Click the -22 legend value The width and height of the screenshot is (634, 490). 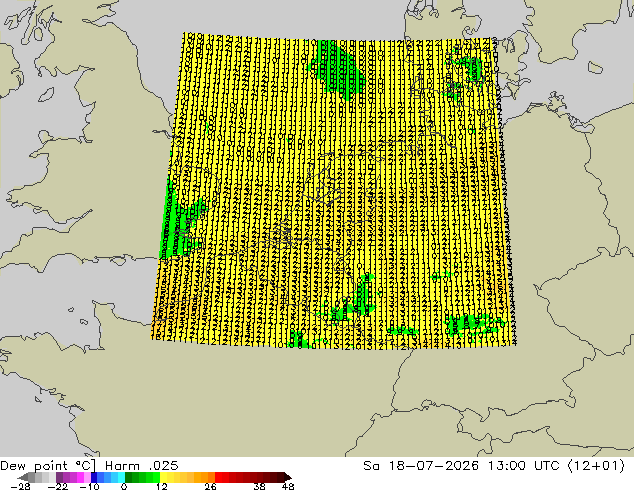pos(58,486)
